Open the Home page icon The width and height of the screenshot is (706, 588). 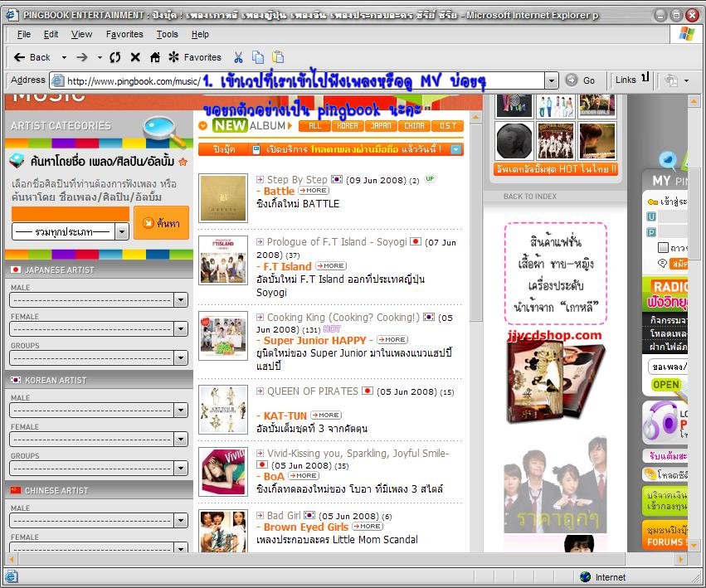(155, 57)
